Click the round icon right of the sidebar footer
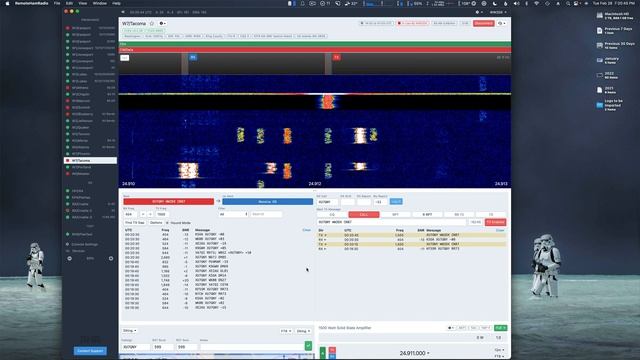640x360 pixels. (x=111, y=258)
